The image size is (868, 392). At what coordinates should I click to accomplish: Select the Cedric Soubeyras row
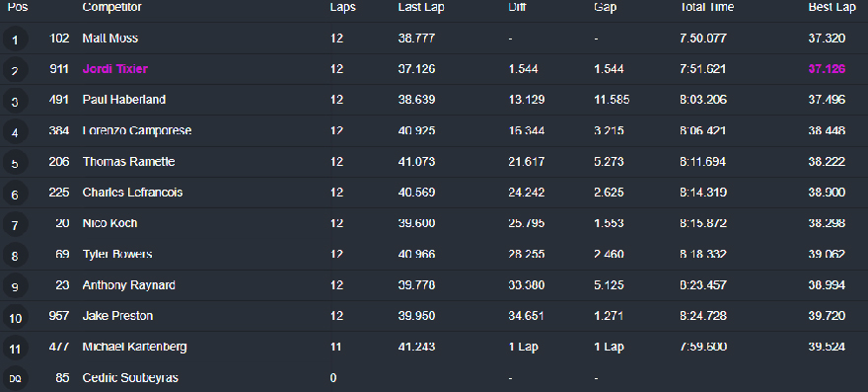click(x=434, y=377)
